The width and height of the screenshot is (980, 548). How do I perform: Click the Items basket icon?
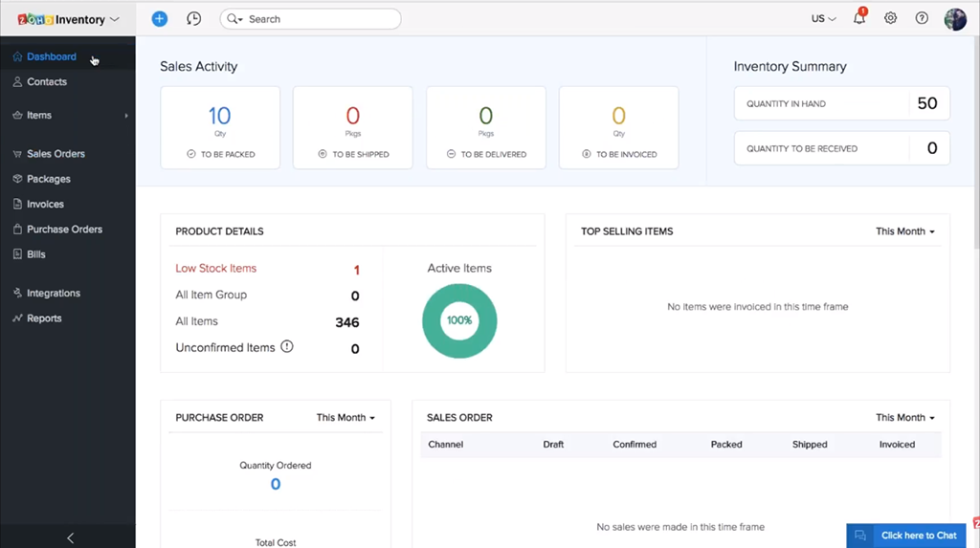17,115
